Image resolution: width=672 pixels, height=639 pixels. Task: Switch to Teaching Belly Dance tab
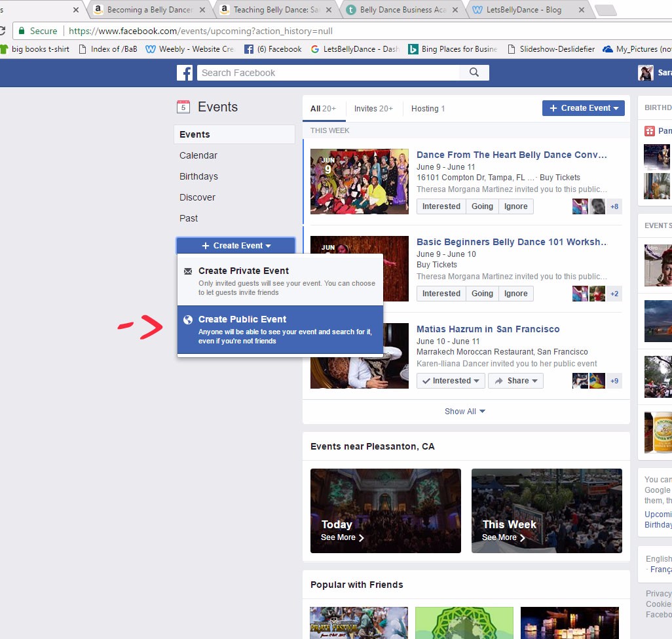tap(276, 10)
